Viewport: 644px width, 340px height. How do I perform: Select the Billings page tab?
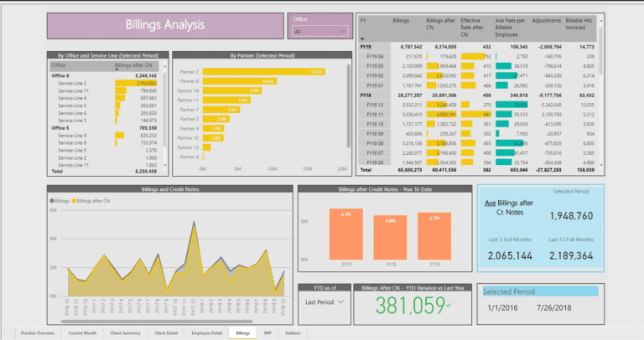[242, 333]
